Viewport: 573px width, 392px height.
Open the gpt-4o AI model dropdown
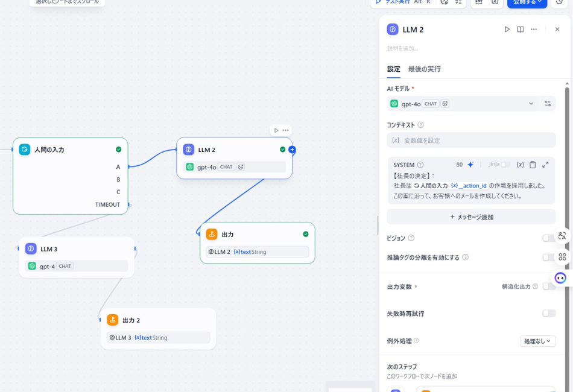[531, 103]
